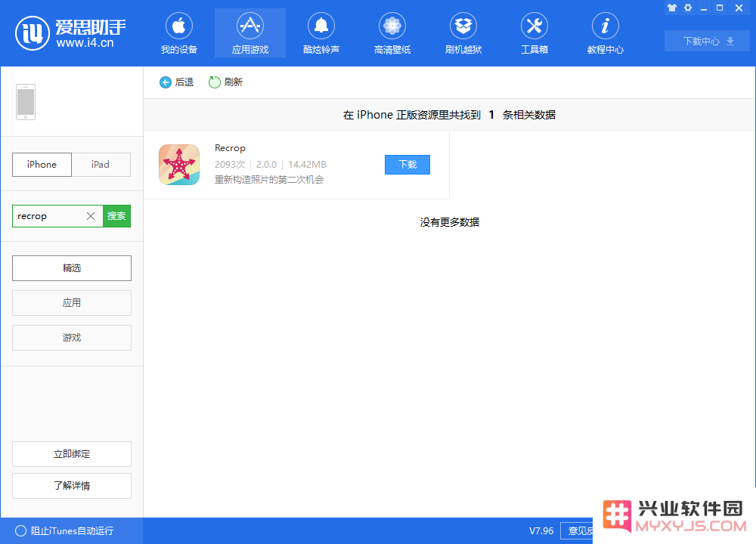Viewport: 756px width, 544px height.
Task: Select the 游戏 games category
Action: click(72, 337)
